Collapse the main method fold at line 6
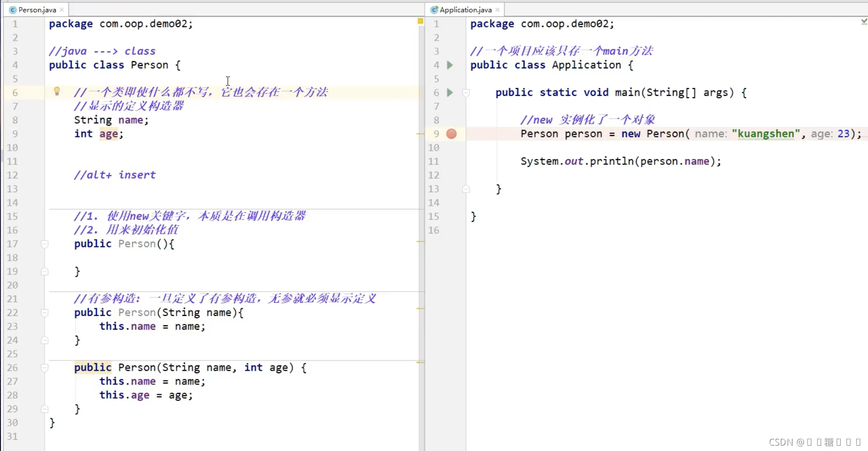Screen dimensions: 868x451 coord(466,92)
